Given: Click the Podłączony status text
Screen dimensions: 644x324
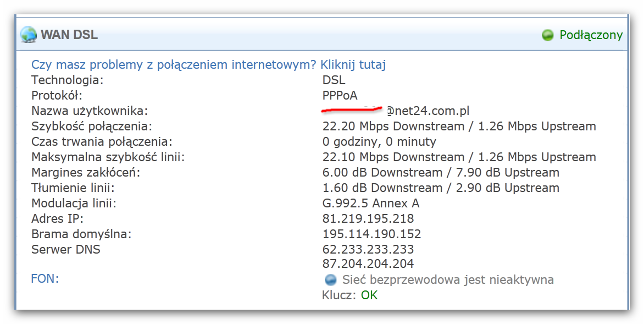Looking at the screenshot, I should click(x=591, y=35).
